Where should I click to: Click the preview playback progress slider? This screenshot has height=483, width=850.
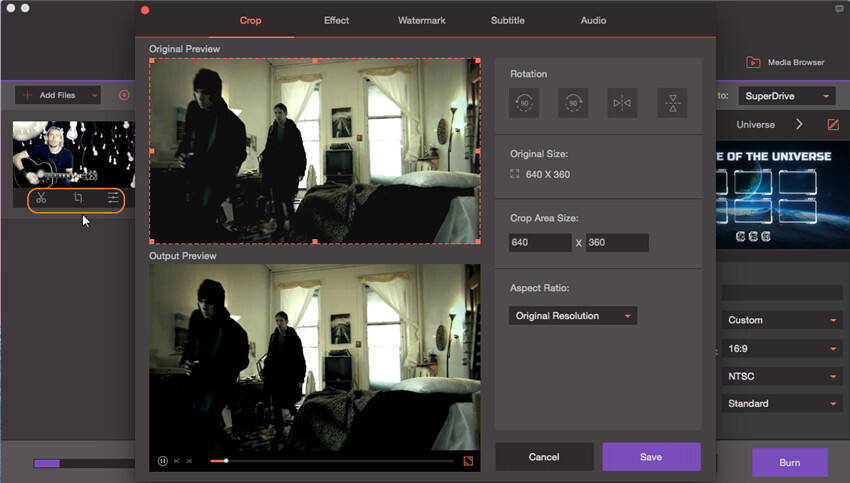pos(332,461)
